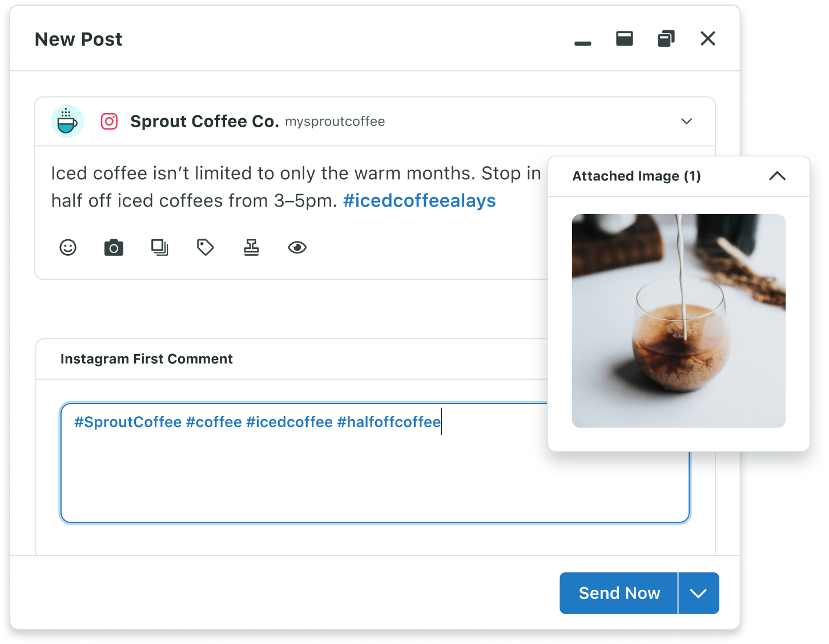This screenshot has height=644, width=829.
Task: Open the asset library icon
Action: (159, 247)
